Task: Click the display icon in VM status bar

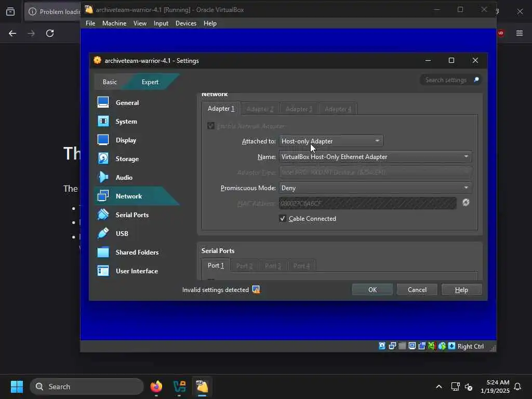Action: point(412,346)
